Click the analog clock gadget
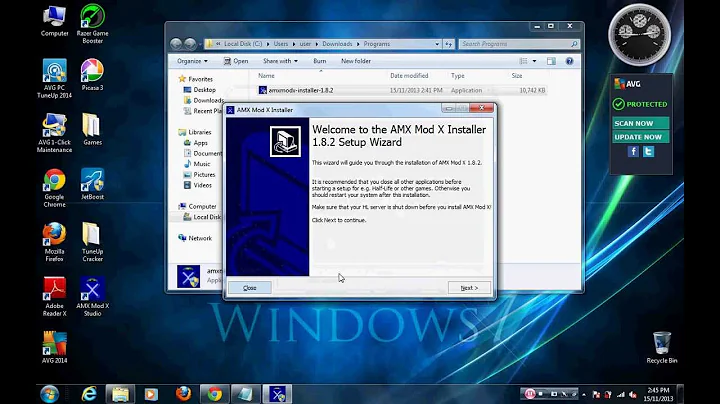Screen dimensions: 720x404 coord(640,35)
